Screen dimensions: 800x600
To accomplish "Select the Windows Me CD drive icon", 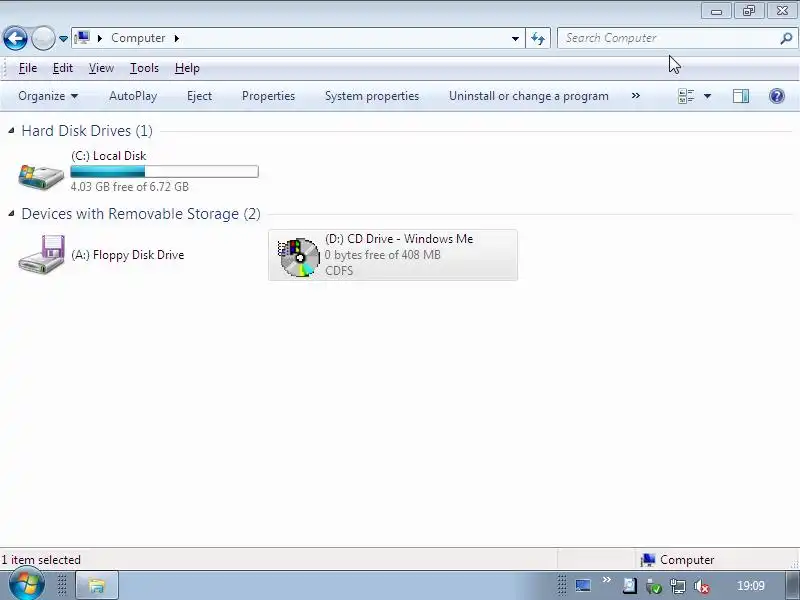I will click(x=299, y=256).
